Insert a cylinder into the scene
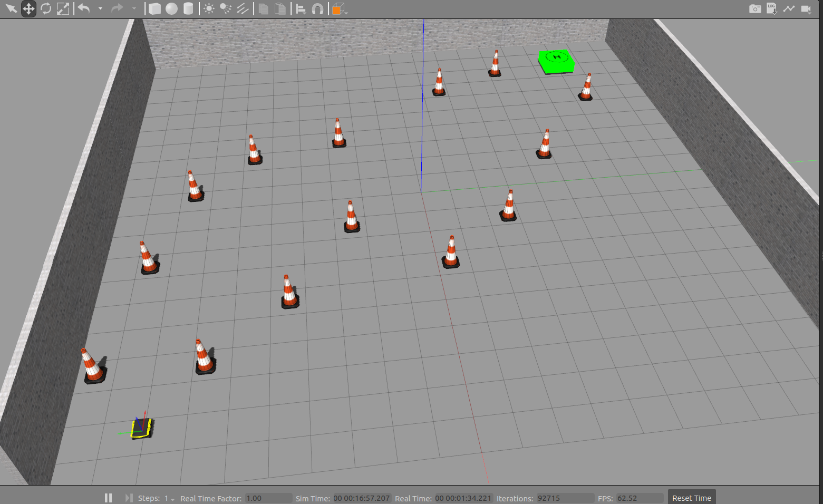The image size is (823, 504). coord(189,8)
